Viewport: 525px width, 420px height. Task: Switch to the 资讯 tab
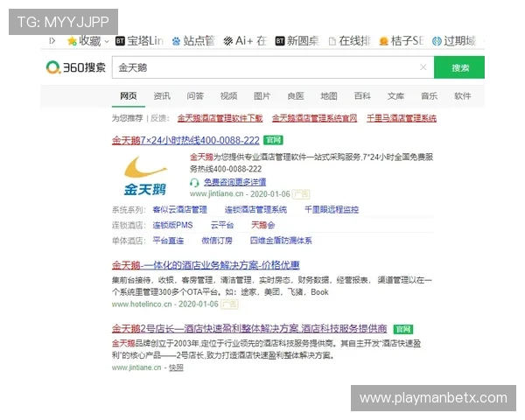(162, 96)
